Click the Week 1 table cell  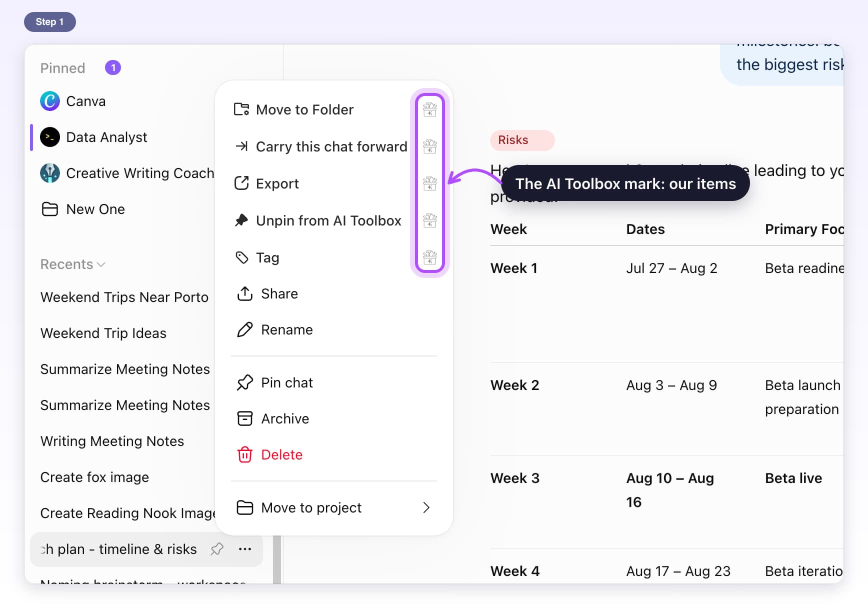(x=514, y=268)
